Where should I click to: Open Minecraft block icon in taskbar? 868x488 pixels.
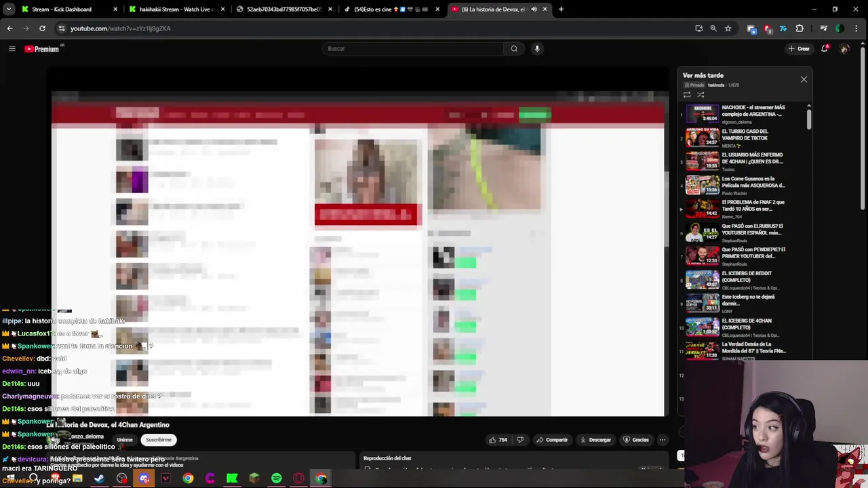click(254, 479)
